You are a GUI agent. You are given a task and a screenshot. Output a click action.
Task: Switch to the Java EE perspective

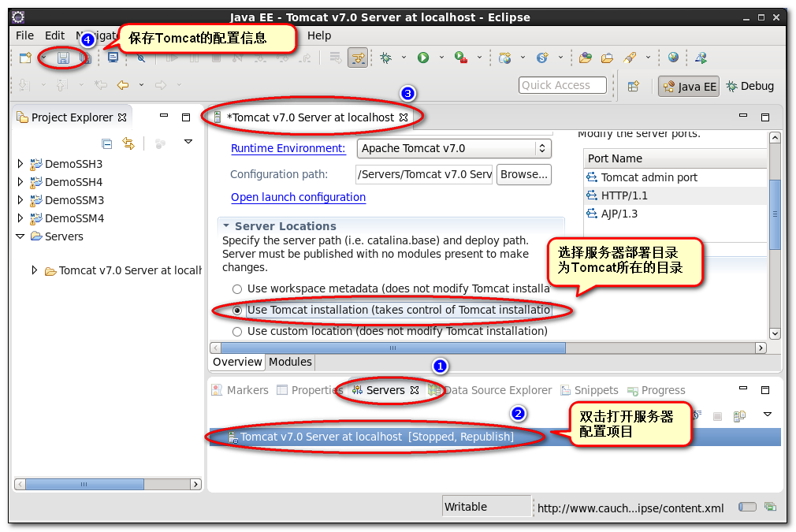click(x=689, y=86)
